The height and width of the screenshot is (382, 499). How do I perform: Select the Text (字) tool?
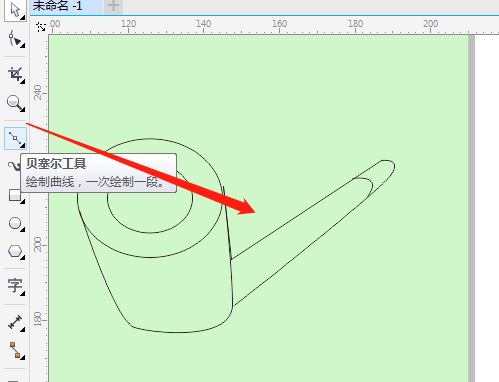(15, 286)
